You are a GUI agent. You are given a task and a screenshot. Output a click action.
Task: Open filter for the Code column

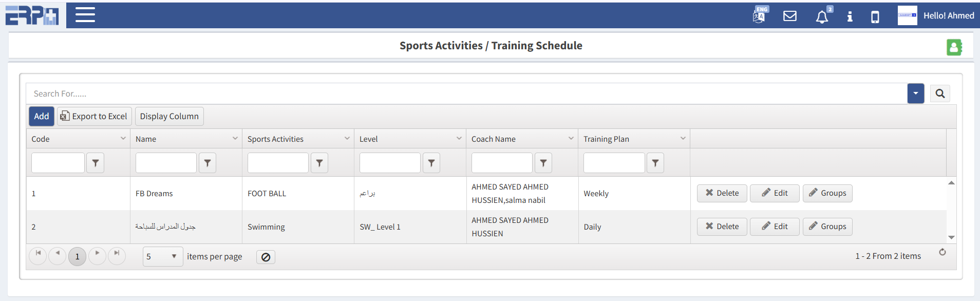[x=95, y=163]
